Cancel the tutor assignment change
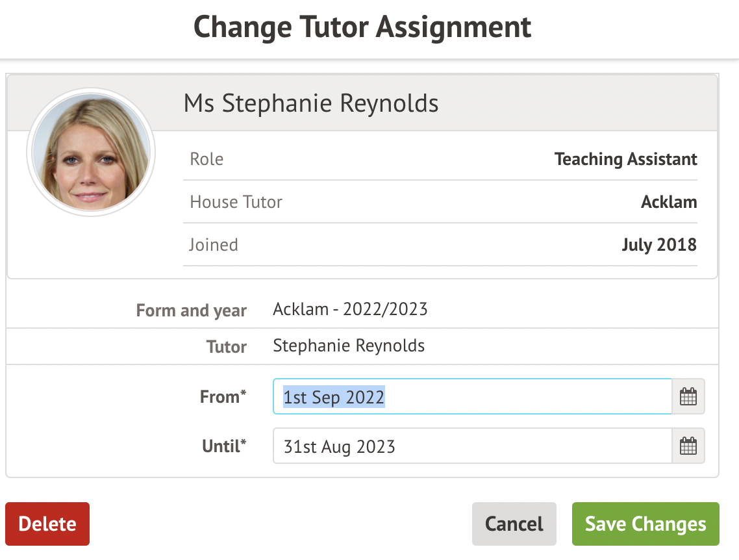The height and width of the screenshot is (560, 739). coord(514,524)
